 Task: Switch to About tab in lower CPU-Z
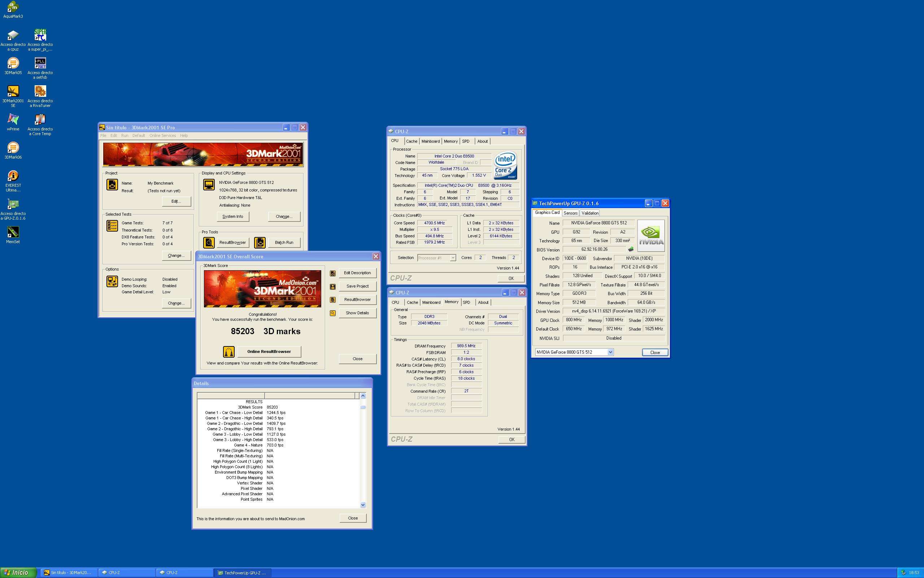(483, 302)
